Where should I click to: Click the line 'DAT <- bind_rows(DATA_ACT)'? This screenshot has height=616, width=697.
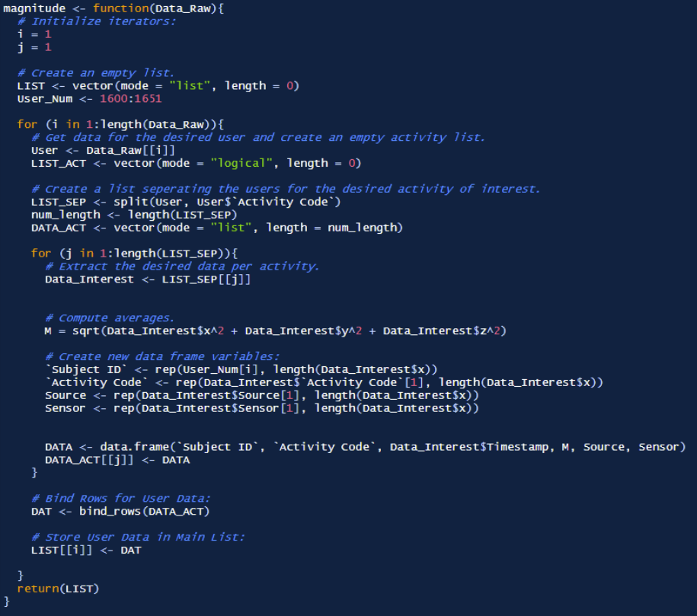[120, 511]
